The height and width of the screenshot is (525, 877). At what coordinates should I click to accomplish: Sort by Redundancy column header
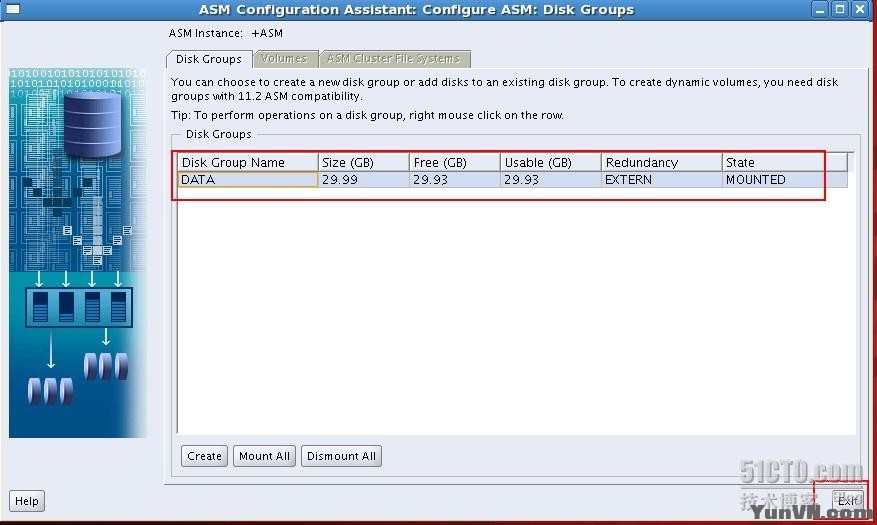(661, 162)
